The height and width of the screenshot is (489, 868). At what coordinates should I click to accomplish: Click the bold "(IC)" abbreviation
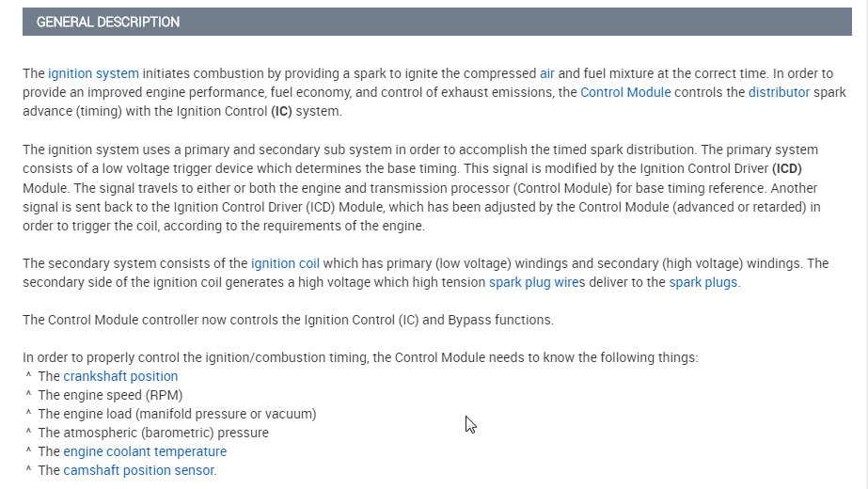pyautogui.click(x=282, y=111)
